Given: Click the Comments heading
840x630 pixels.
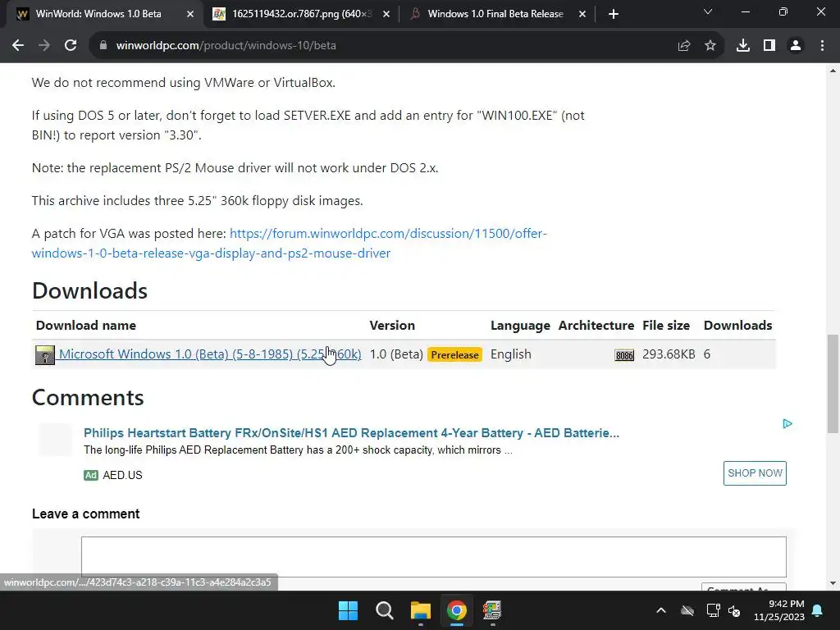Looking at the screenshot, I should click(88, 398).
